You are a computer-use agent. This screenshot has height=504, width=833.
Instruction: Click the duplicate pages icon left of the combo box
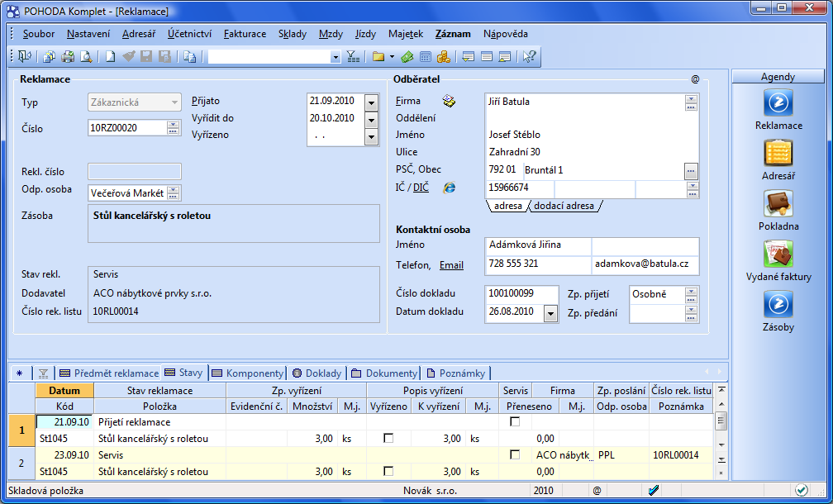190,57
